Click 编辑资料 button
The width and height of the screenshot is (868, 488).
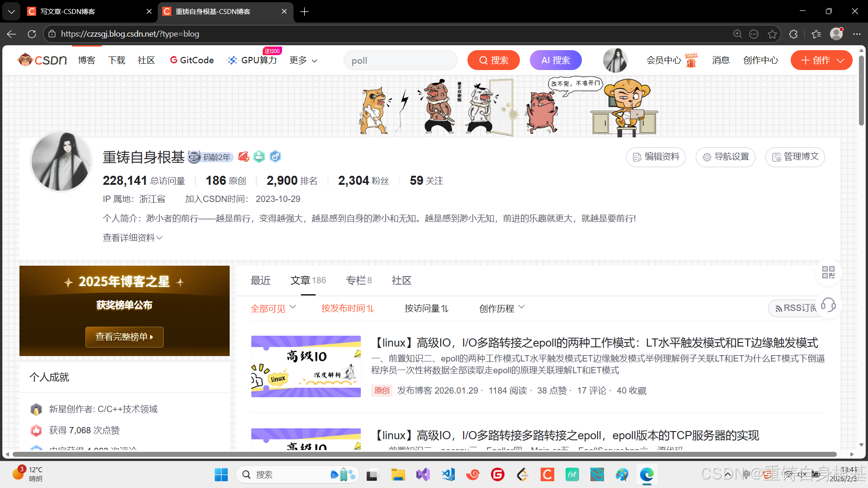point(656,157)
